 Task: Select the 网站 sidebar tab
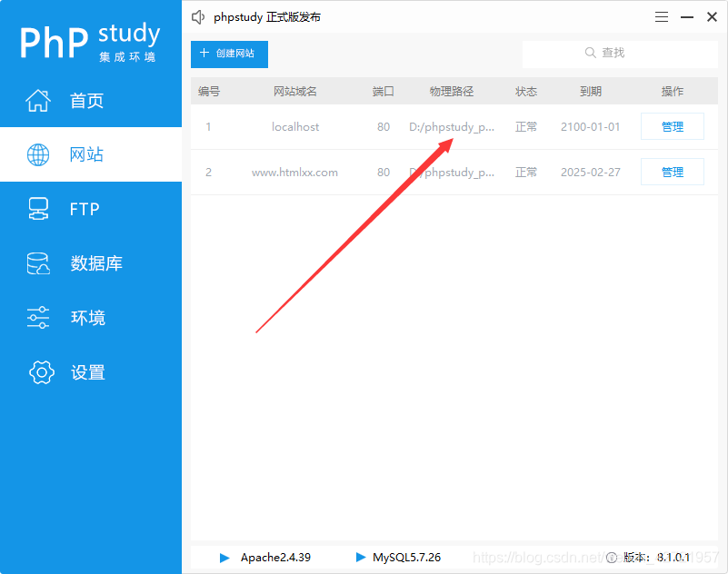[91, 154]
